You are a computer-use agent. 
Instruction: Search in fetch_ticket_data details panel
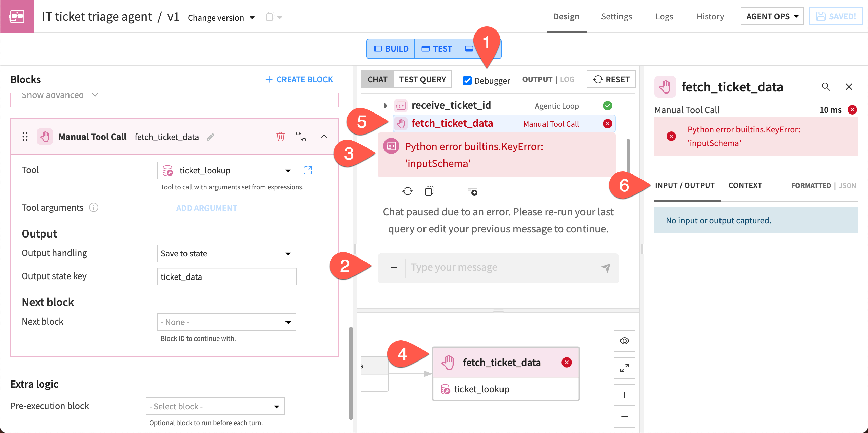[x=826, y=87]
